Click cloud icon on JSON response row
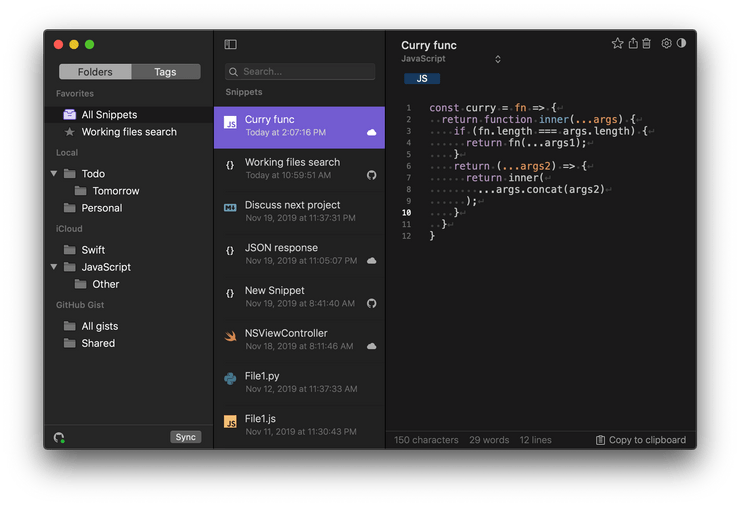 tap(371, 261)
